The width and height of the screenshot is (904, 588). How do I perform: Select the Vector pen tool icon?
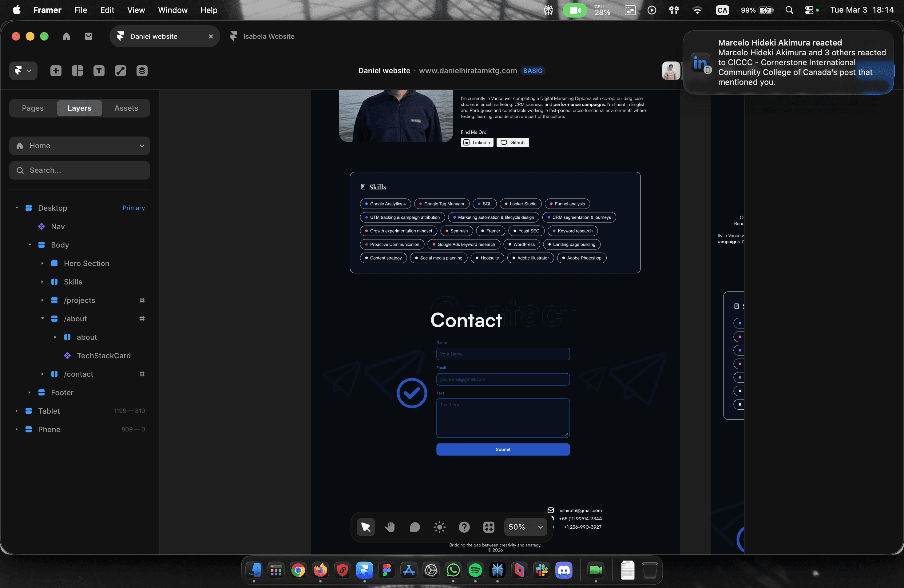point(121,71)
